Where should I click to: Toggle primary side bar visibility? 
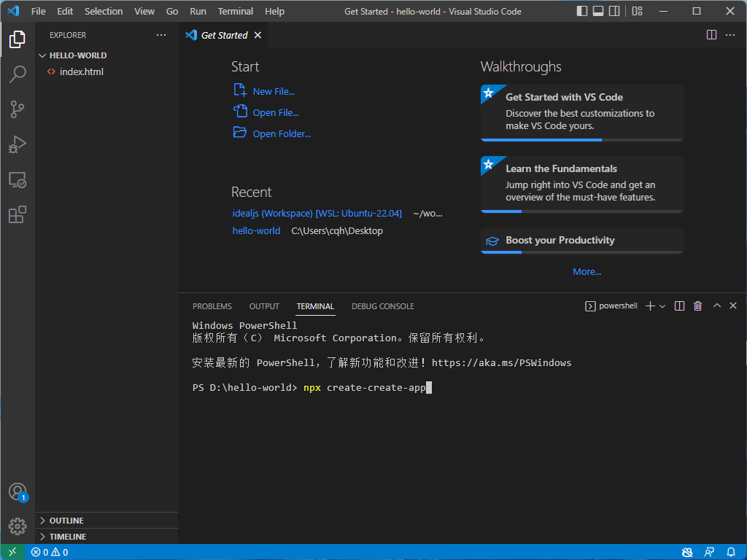[581, 11]
